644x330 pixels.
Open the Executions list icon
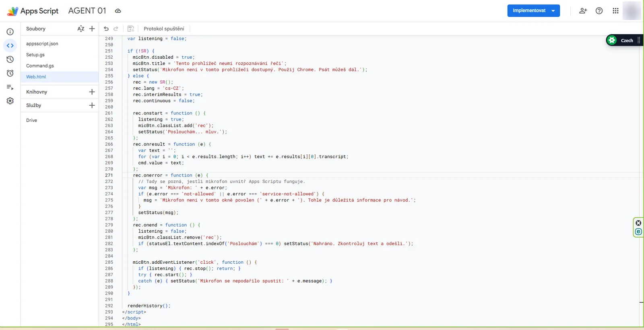coord(10,87)
